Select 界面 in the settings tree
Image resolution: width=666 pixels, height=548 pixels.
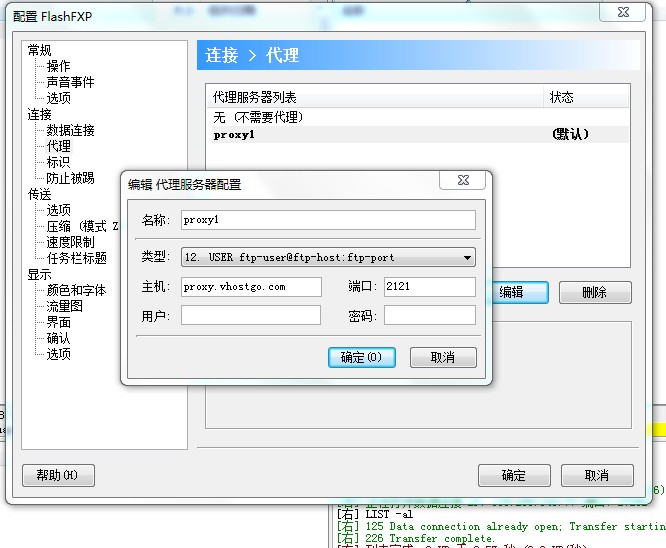[58, 322]
